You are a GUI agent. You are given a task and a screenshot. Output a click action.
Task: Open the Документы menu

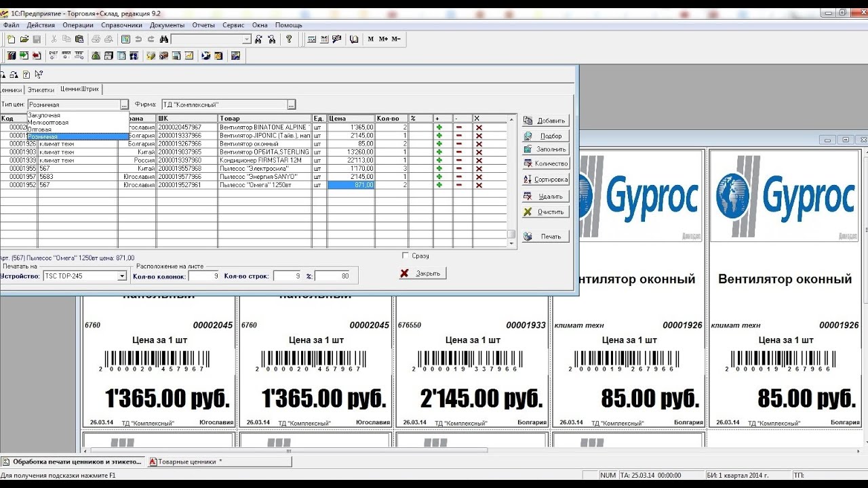pos(167,25)
